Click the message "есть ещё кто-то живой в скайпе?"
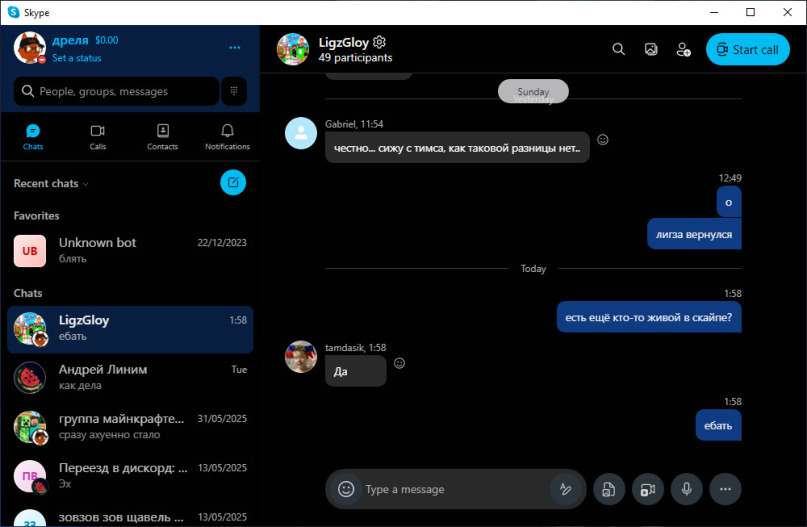Image resolution: width=807 pixels, height=527 pixels. [x=649, y=317]
